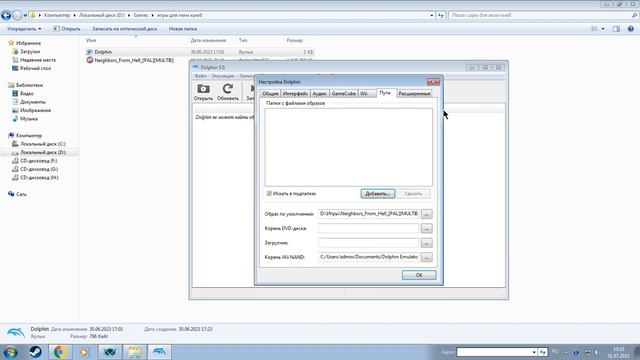Open the Explorer view options dropdown arrow
The width and height of the screenshot is (640, 360).
coord(603,29)
